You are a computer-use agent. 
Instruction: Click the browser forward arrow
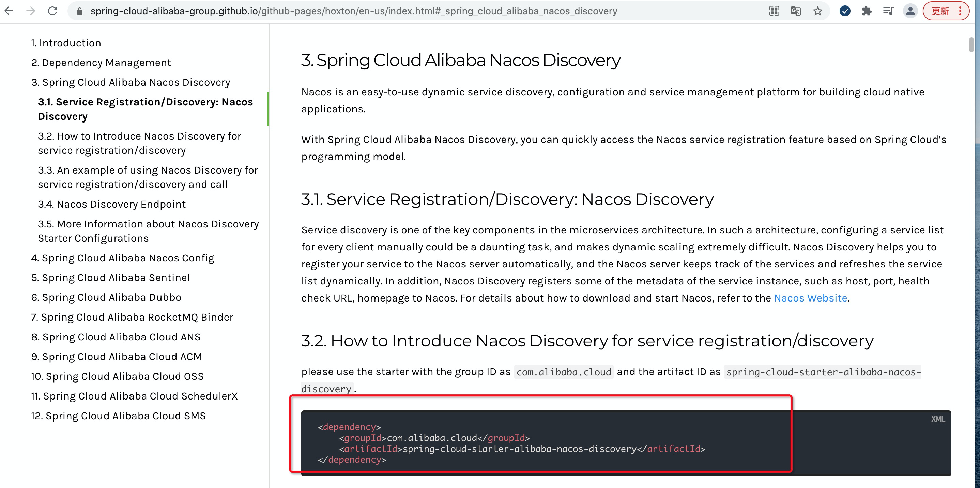31,11
